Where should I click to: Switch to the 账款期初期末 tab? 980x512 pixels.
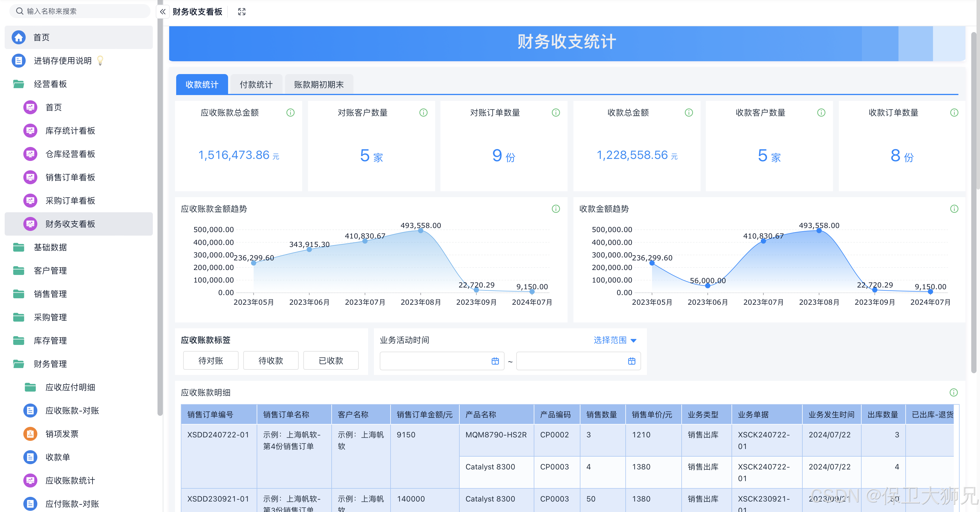tap(318, 85)
